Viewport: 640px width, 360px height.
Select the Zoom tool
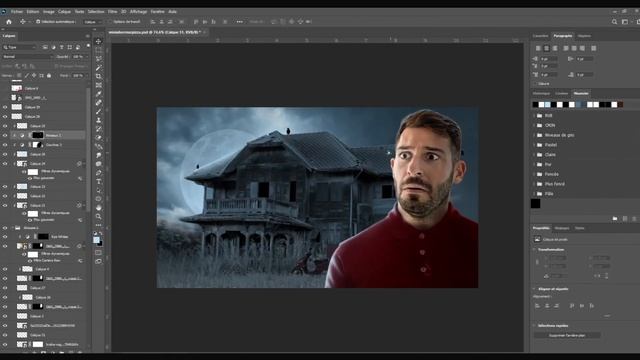[98, 216]
